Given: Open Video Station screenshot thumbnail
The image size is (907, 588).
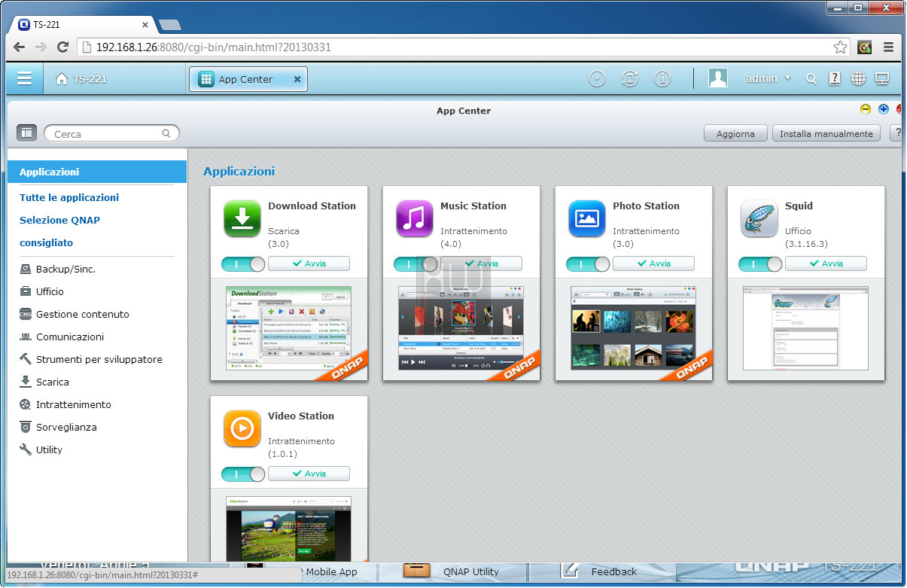Looking at the screenshot, I should [289, 529].
